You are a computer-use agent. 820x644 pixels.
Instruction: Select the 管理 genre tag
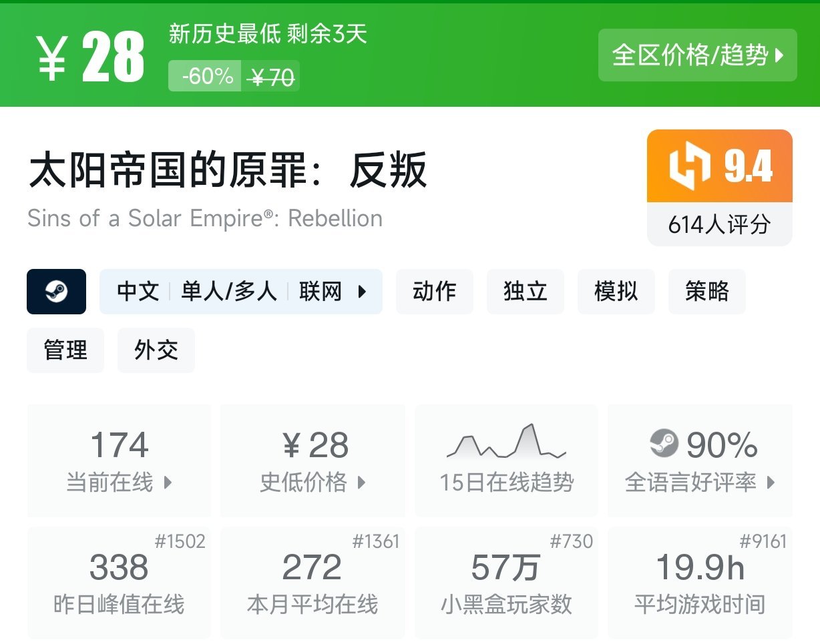point(65,350)
